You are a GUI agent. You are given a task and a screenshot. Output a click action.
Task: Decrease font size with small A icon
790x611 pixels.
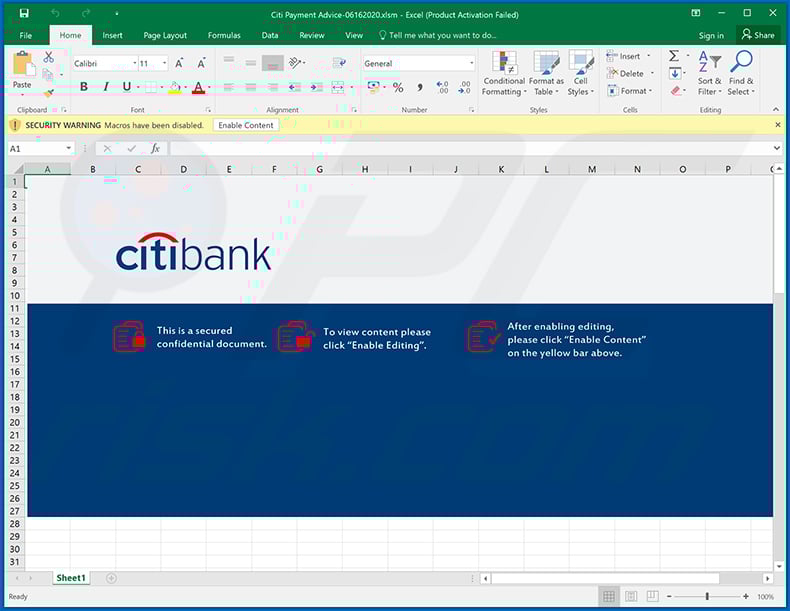point(201,63)
